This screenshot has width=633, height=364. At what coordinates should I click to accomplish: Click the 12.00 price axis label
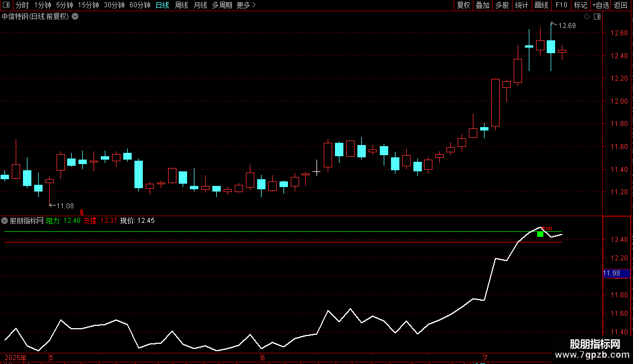click(619, 101)
